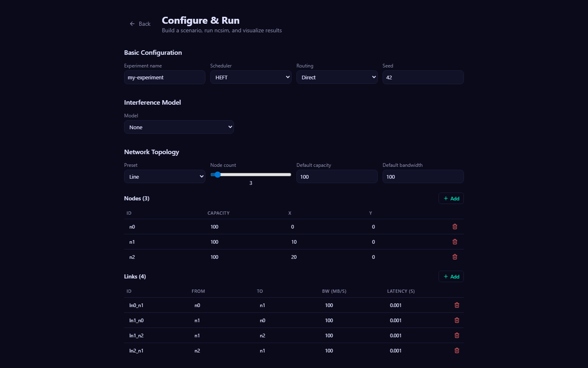Go back using the Back arrow
The image size is (588, 368).
[x=140, y=24]
